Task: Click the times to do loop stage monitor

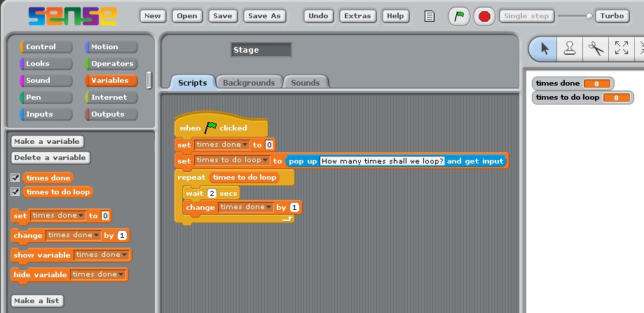Action: (x=582, y=98)
